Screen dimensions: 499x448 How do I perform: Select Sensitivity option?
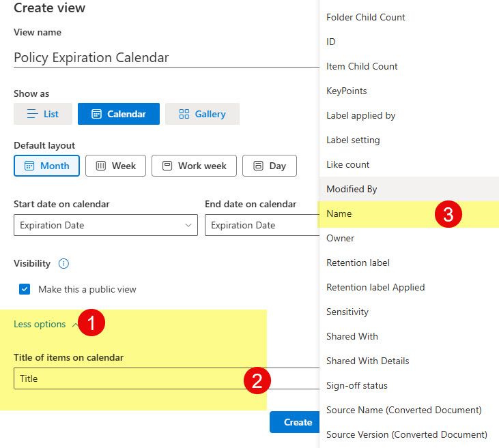point(409,312)
